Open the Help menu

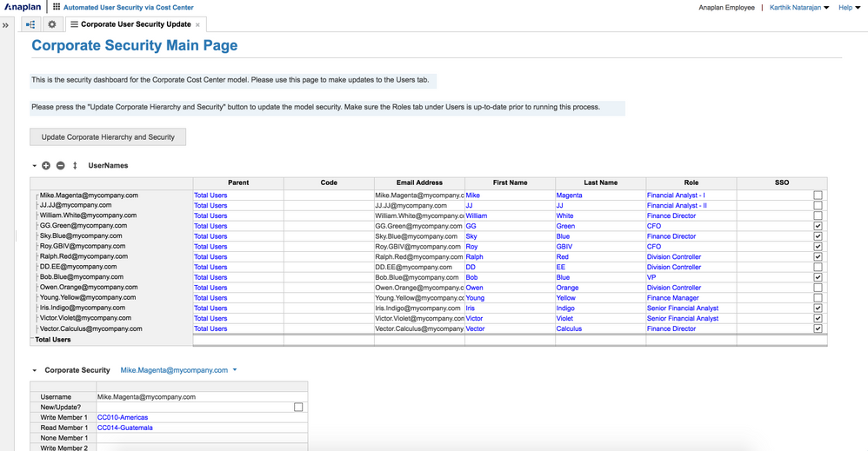pyautogui.click(x=848, y=7)
